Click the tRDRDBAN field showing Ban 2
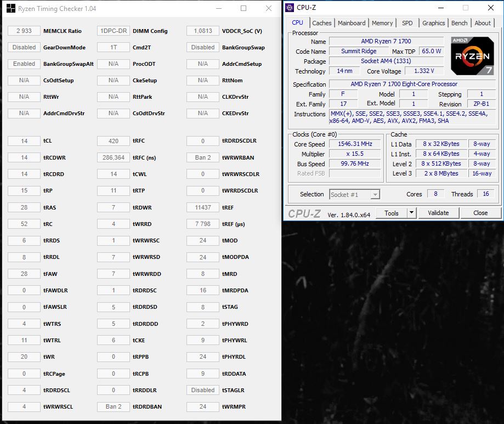Screen dimensions: 504x424 click(x=114, y=406)
